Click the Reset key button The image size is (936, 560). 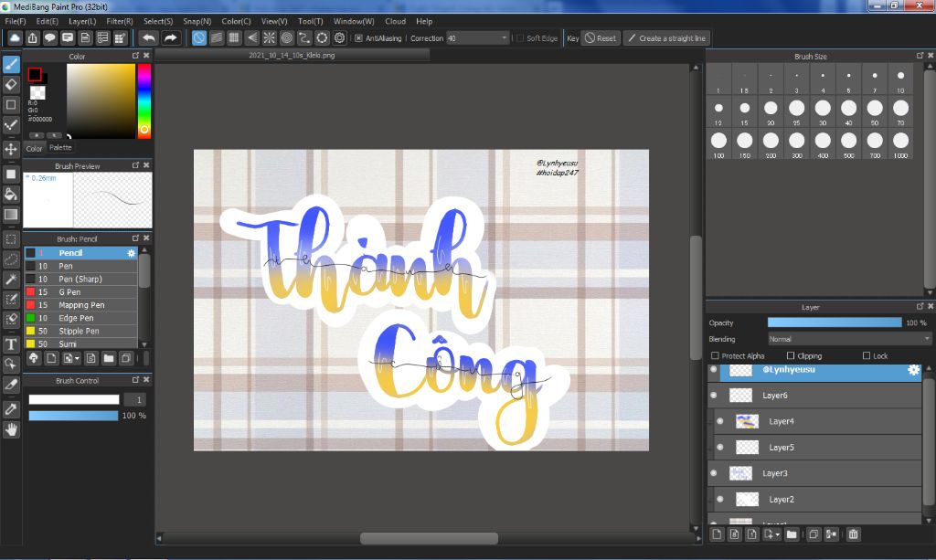(601, 38)
